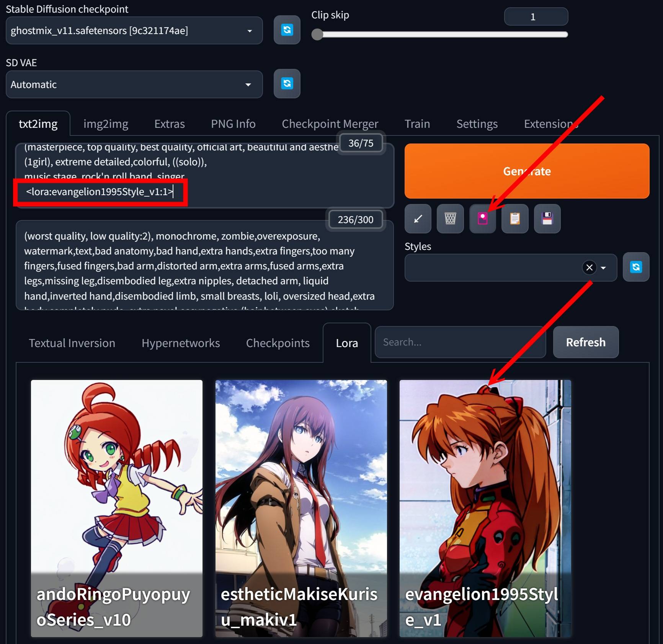
Task: Click the 36/75 token counter
Action: (361, 143)
